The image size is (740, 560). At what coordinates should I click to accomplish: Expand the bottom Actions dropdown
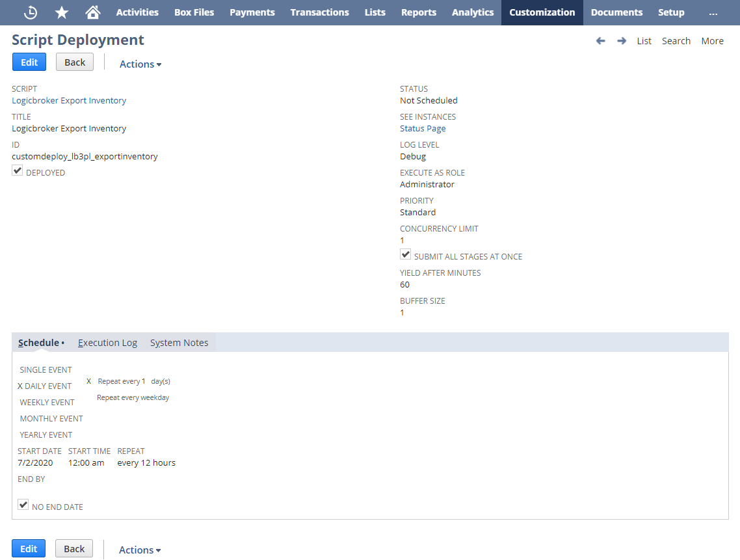(x=139, y=550)
